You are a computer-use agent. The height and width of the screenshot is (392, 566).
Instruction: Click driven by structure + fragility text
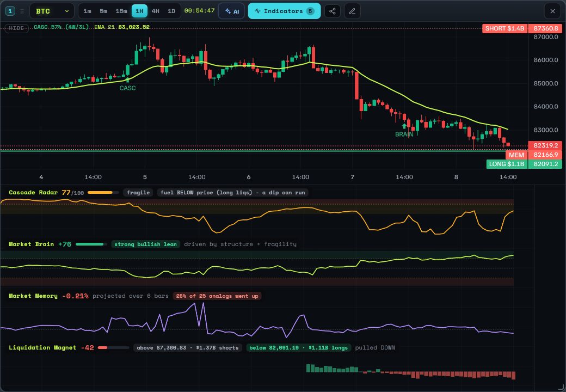[240, 244]
